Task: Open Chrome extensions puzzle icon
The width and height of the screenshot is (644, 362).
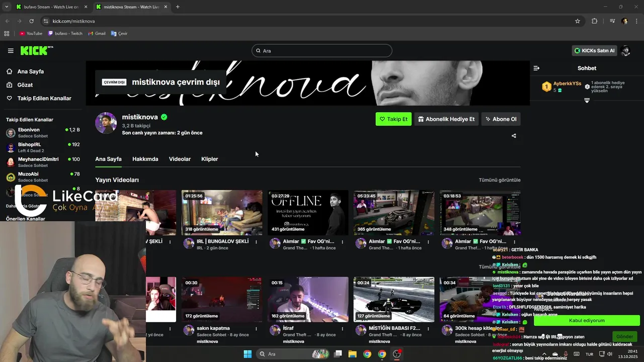Action: 595,21
